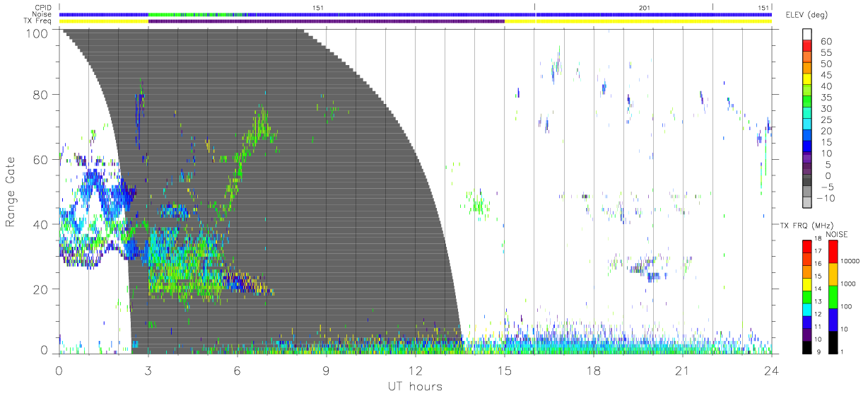Click the '24' tick label on UT axis
868x401 pixels.
click(771, 371)
